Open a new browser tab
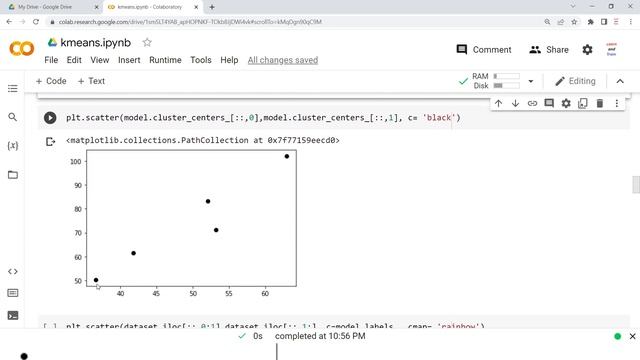Image resolution: width=640 pixels, height=360 pixels. point(212,7)
